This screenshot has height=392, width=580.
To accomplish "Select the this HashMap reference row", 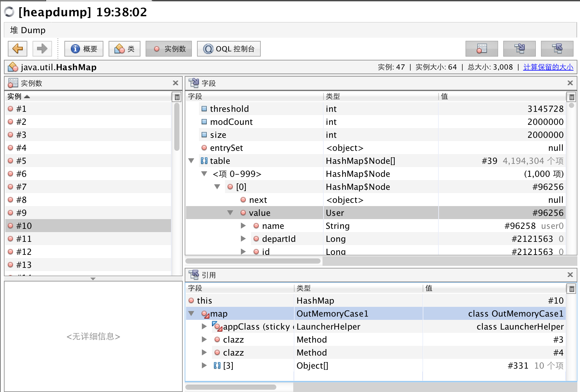I will pos(376,300).
